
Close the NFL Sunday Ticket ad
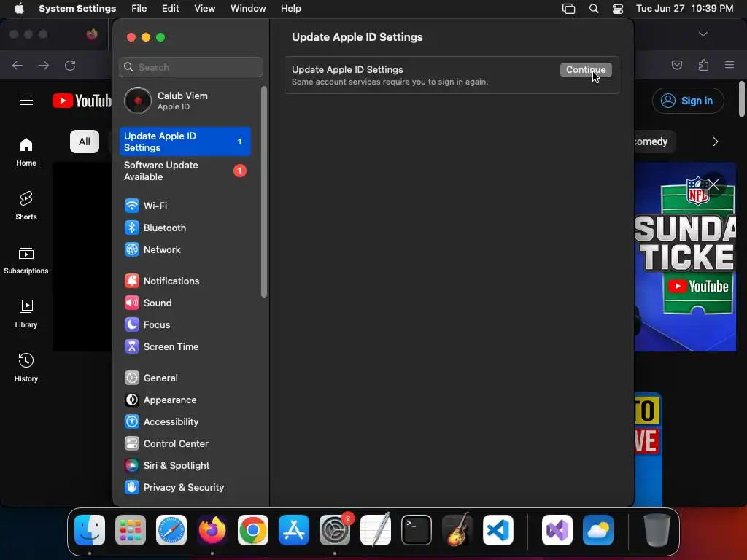[713, 184]
